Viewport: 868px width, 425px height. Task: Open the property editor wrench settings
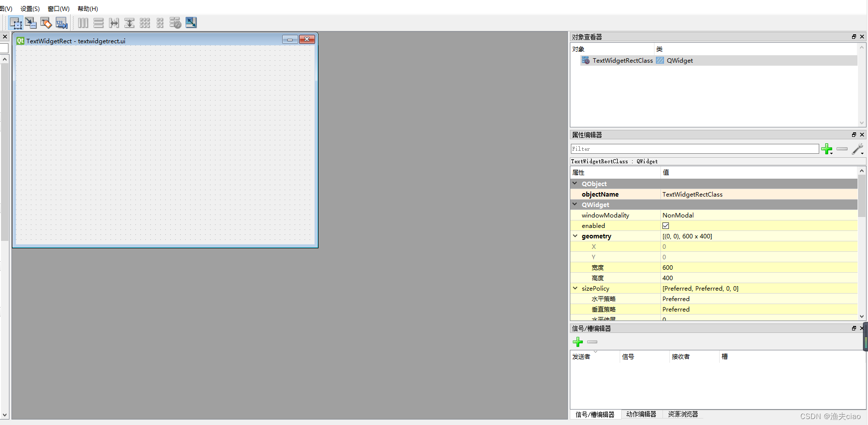[x=858, y=149]
